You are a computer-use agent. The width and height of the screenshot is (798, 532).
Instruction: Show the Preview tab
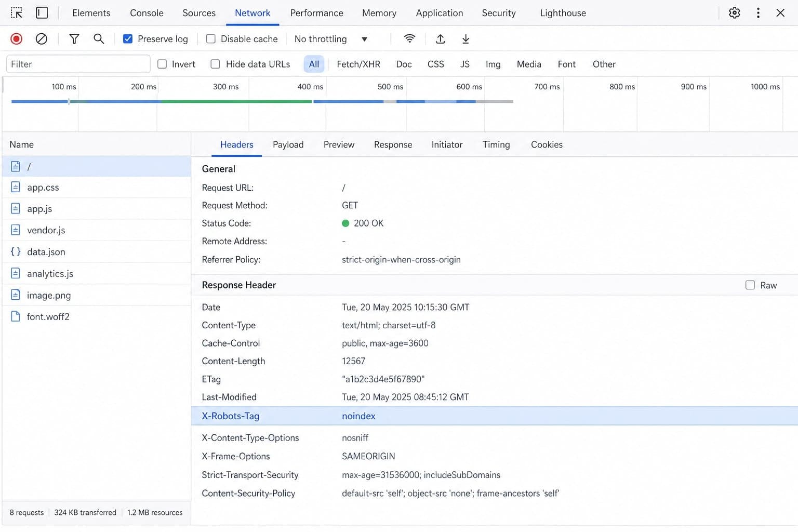coord(339,145)
